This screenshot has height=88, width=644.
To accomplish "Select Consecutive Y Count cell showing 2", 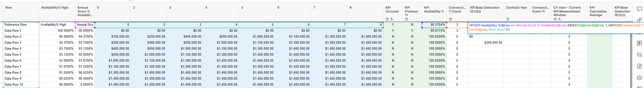I will tap(457, 25).
